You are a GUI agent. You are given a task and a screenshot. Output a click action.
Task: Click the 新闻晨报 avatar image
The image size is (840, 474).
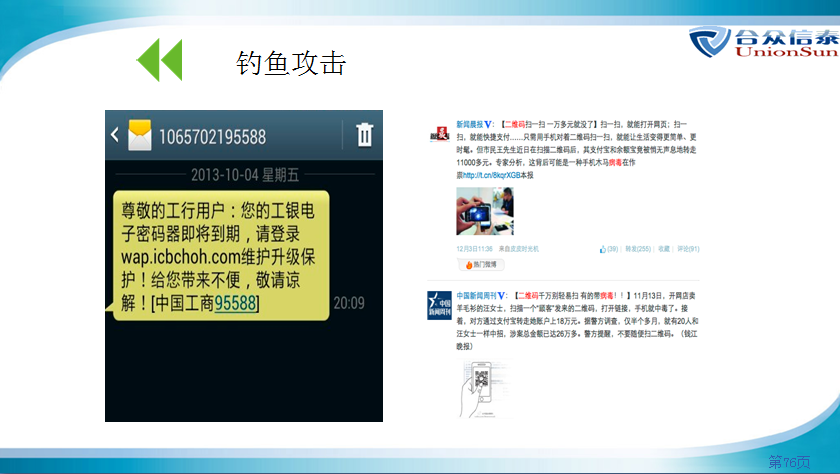439,134
